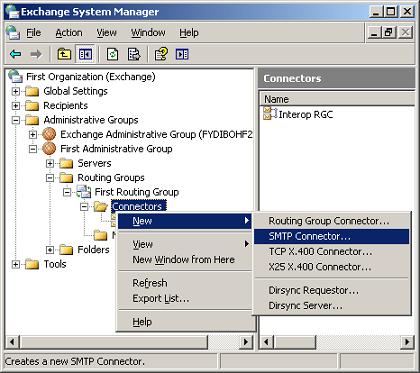The height and width of the screenshot is (373, 420).
Task: Open the View menu in the menu bar
Action: point(107,33)
